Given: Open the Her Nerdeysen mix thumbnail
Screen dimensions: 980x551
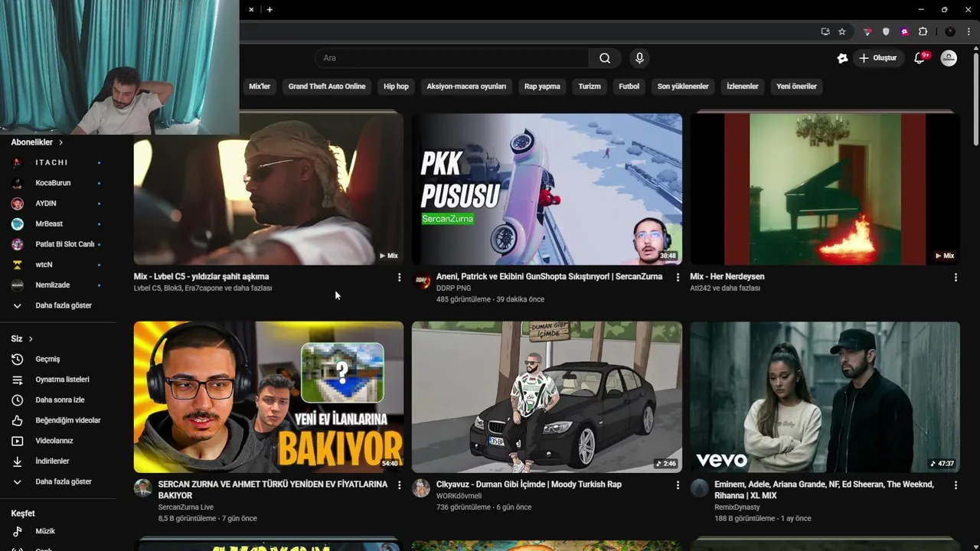Looking at the screenshot, I should [825, 189].
